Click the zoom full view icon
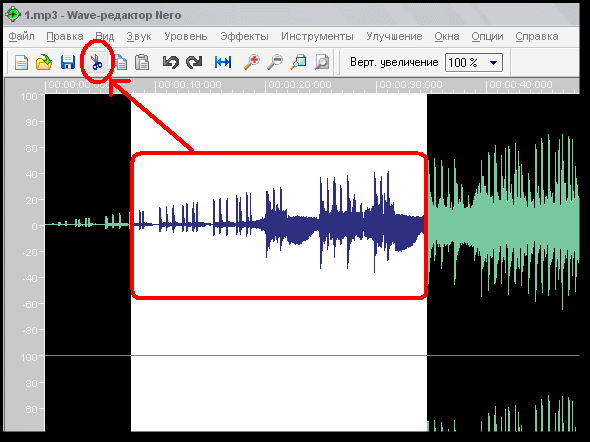 pyautogui.click(x=322, y=62)
